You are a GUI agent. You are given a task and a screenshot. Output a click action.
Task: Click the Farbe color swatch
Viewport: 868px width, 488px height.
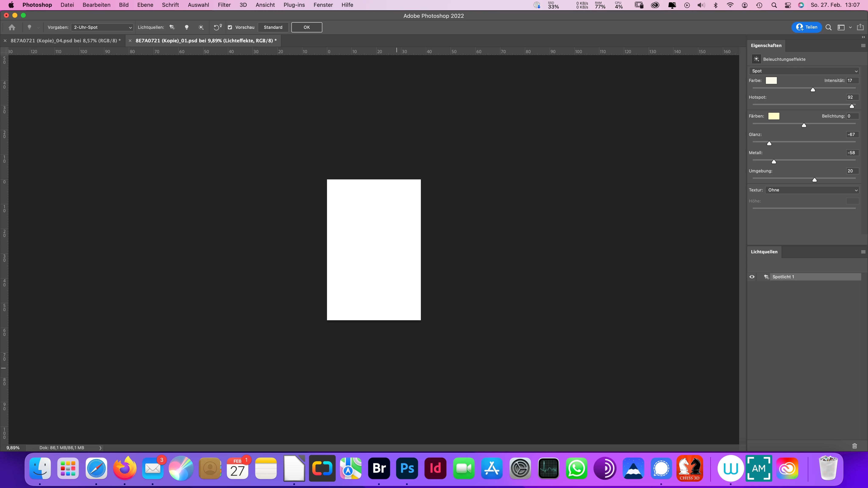(771, 80)
